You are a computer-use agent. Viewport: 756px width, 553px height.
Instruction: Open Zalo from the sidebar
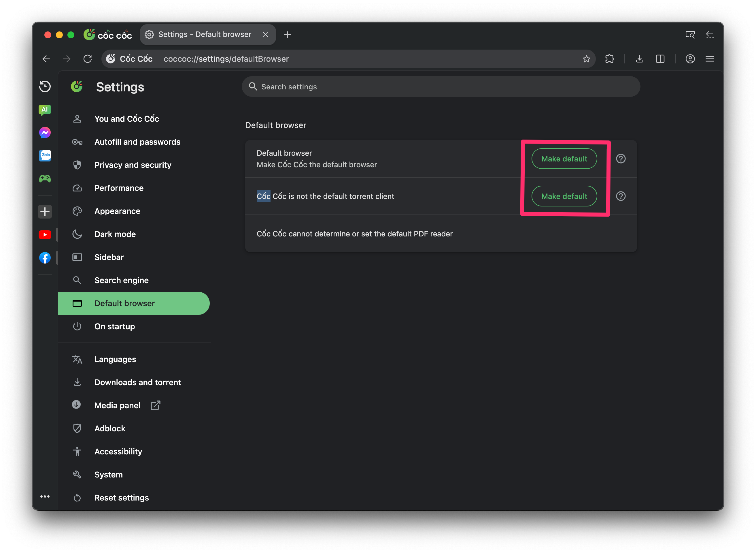45,156
